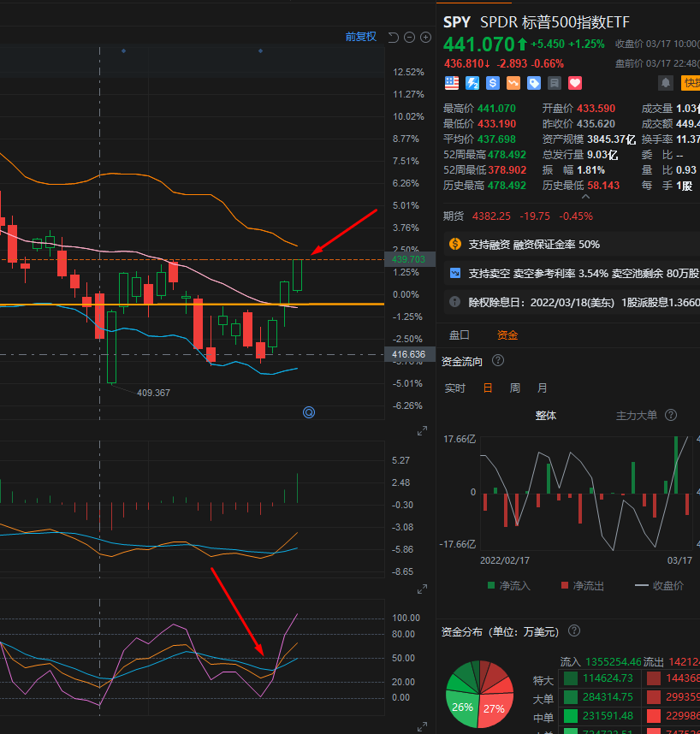Screen dimensions: 700x734
Task: Switch to the 资金 tab
Action: (507, 335)
